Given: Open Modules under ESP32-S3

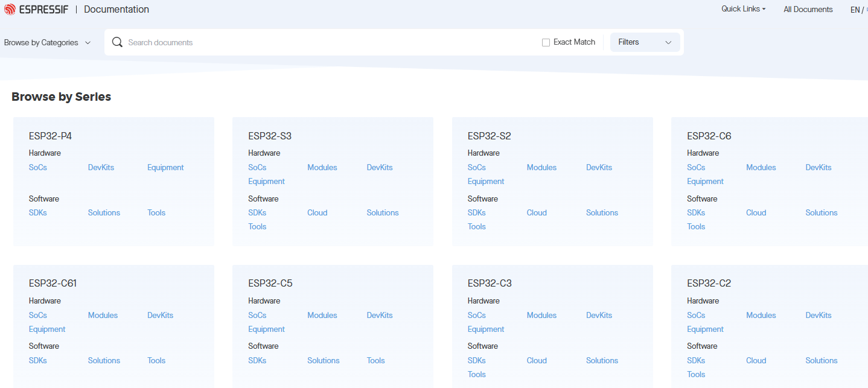Looking at the screenshot, I should [322, 167].
